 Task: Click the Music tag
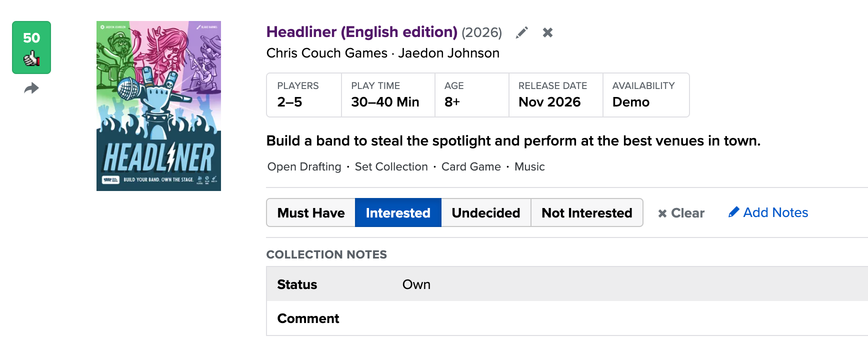[529, 166]
